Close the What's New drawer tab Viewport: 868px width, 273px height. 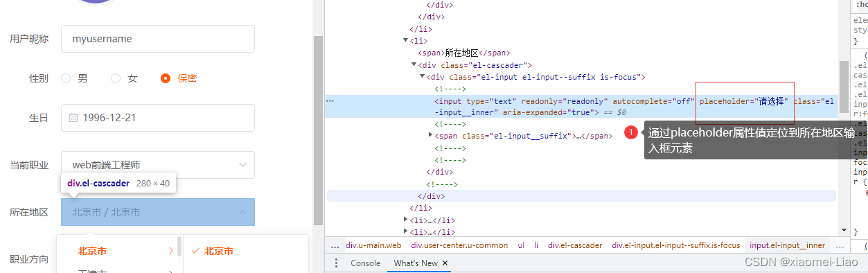point(445,263)
